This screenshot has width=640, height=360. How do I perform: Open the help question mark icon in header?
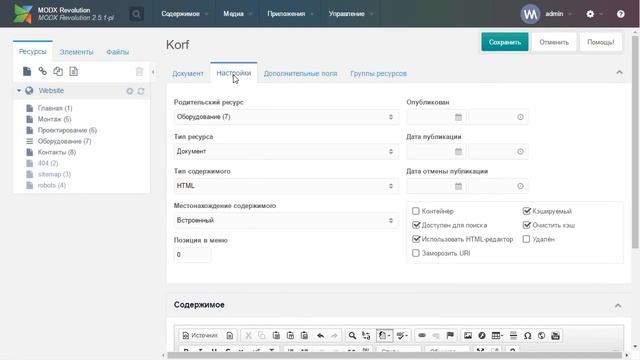[x=620, y=14]
